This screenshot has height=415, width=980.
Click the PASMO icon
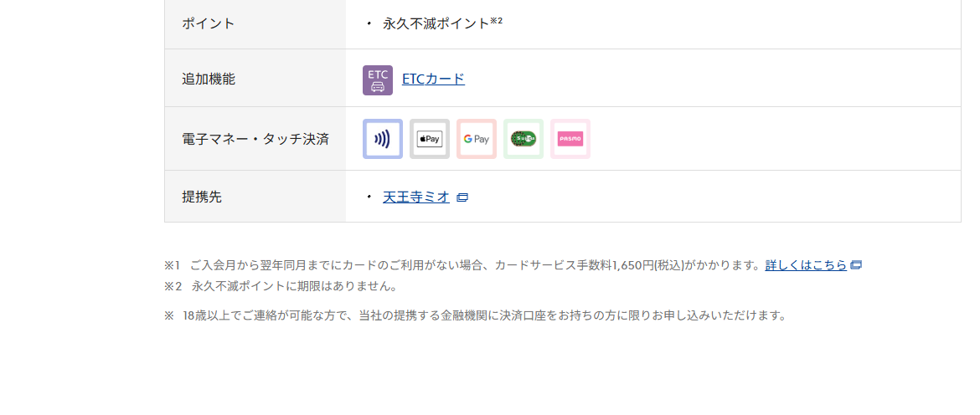point(570,139)
